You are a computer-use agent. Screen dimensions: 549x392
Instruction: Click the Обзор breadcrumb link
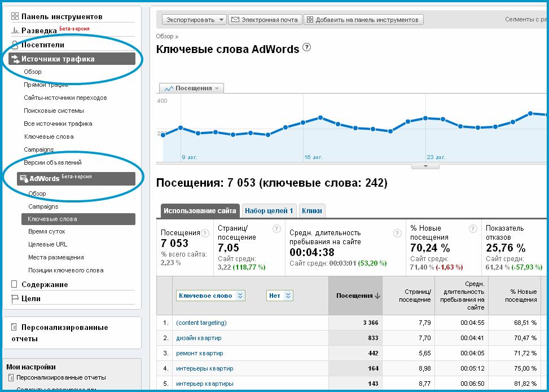pos(165,37)
